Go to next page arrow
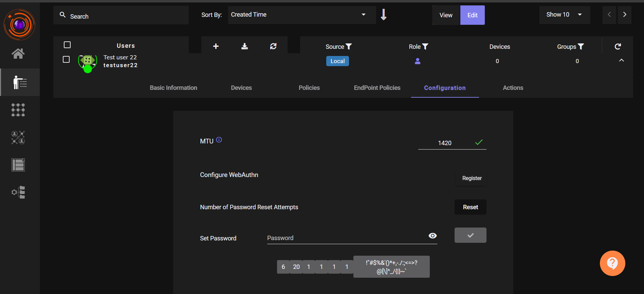Screen dimensions: 644x294 pos(625,15)
